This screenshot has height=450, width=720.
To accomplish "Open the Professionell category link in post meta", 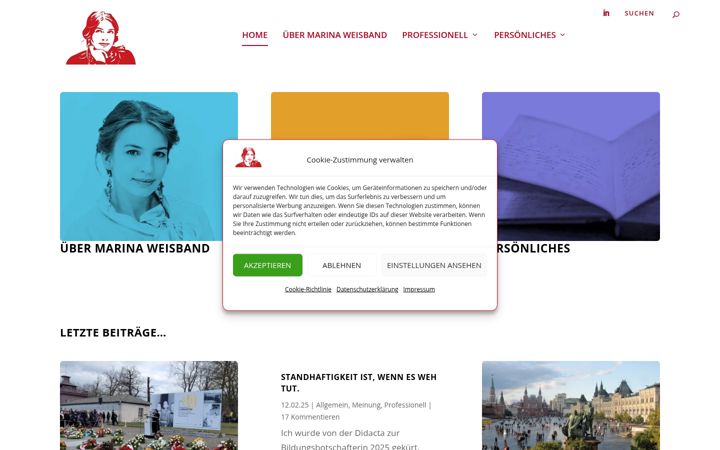I will tap(405, 405).
